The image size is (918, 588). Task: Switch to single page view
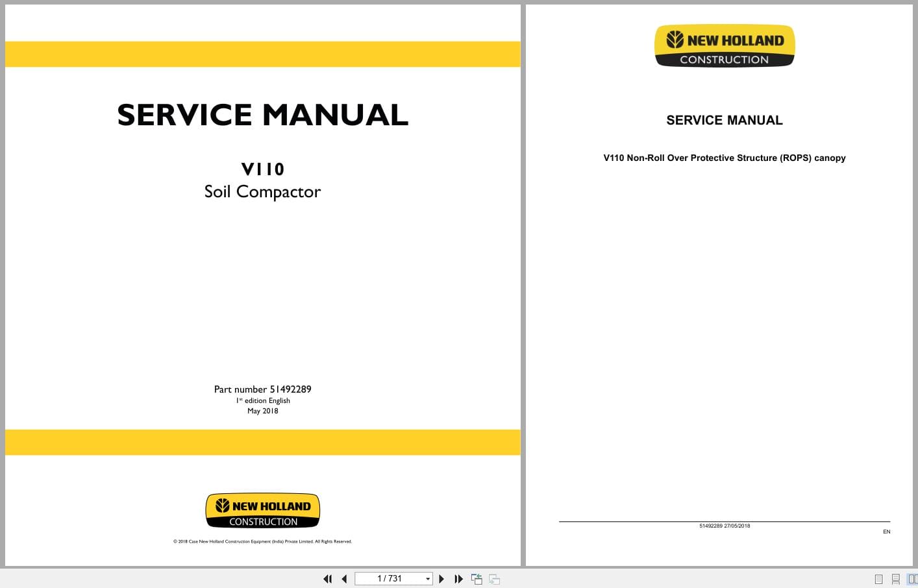[878, 579]
